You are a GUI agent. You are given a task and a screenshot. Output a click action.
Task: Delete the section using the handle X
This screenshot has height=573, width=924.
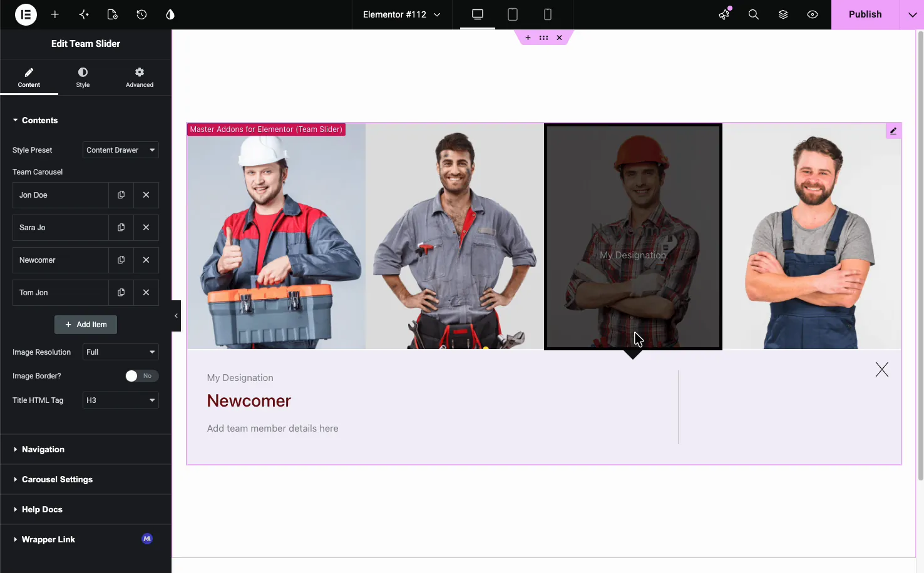tap(560, 38)
